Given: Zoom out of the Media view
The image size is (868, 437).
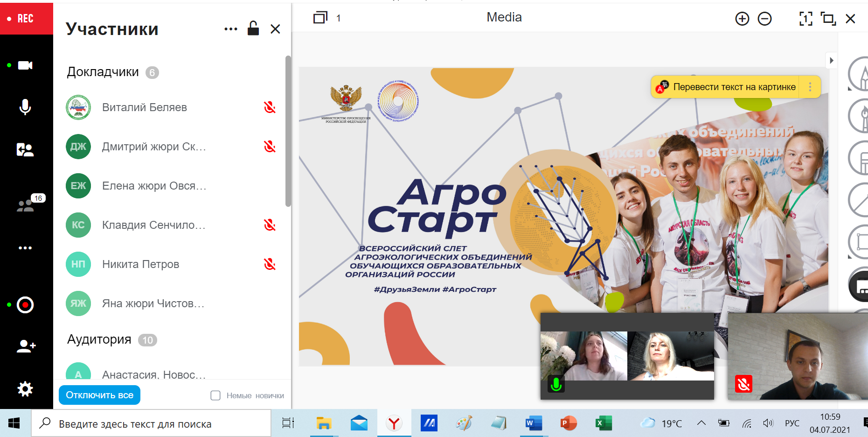Looking at the screenshot, I should point(764,19).
